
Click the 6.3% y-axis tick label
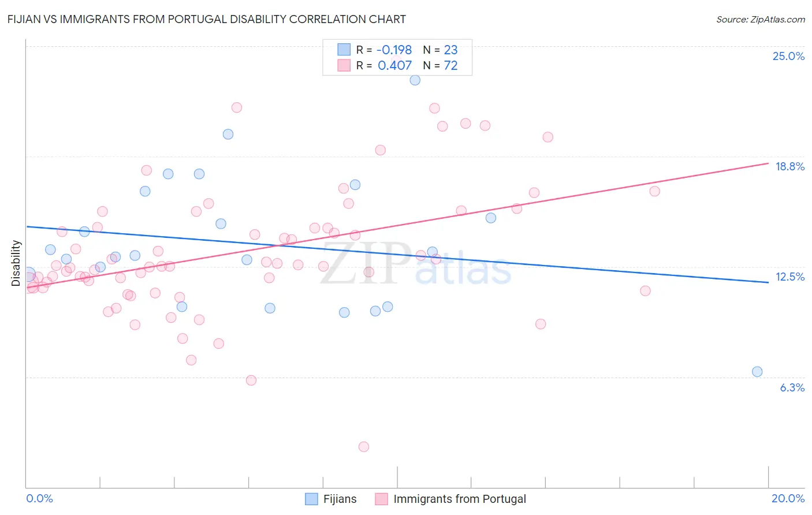click(792, 387)
